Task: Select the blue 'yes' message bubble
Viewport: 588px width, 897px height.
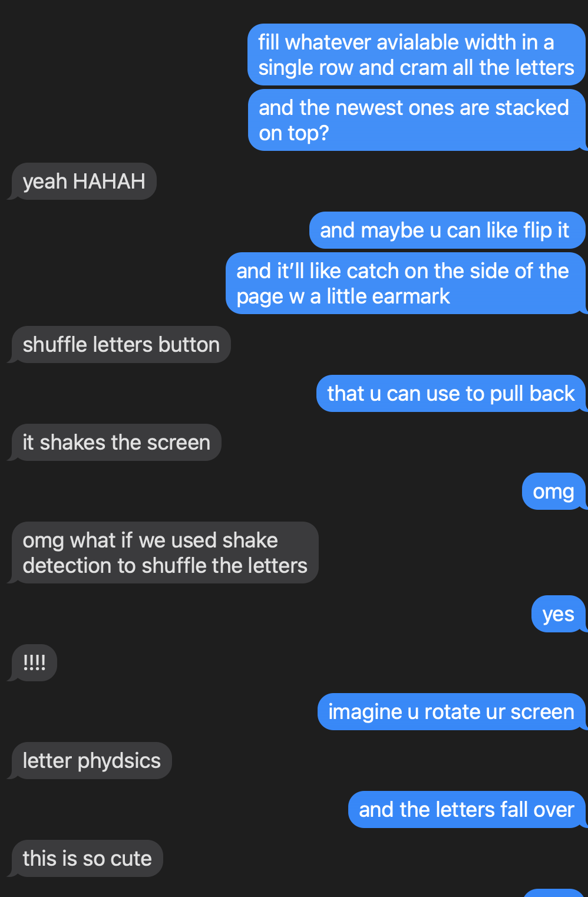Action: (558, 614)
